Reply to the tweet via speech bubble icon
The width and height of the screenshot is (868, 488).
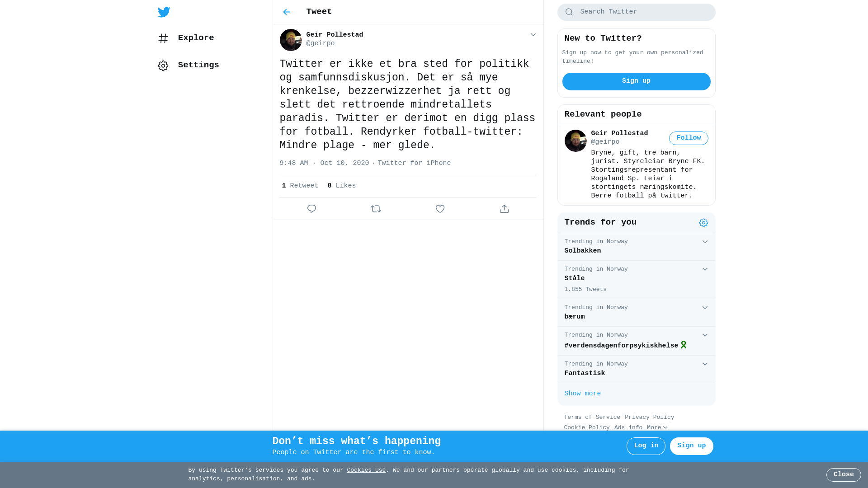(311, 209)
